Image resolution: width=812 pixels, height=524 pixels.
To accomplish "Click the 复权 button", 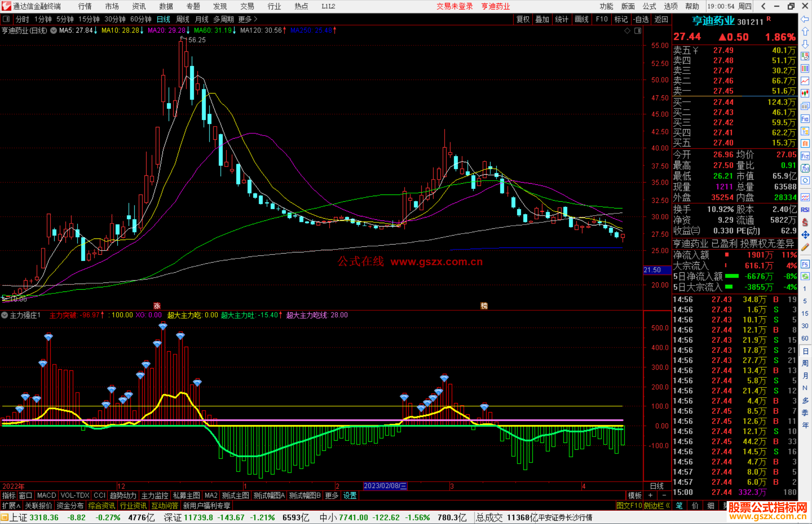I will click(523, 19).
